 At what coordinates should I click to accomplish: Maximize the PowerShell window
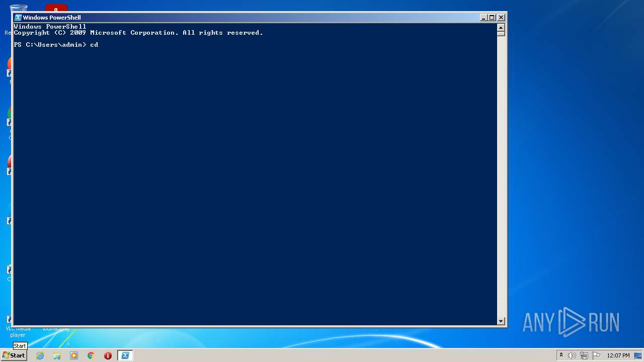(492, 18)
